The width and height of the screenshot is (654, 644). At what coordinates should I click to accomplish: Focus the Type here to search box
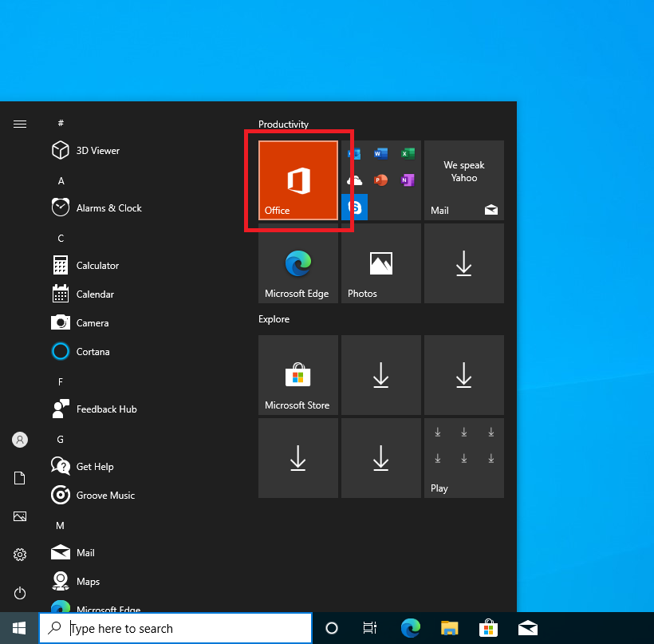coord(175,628)
